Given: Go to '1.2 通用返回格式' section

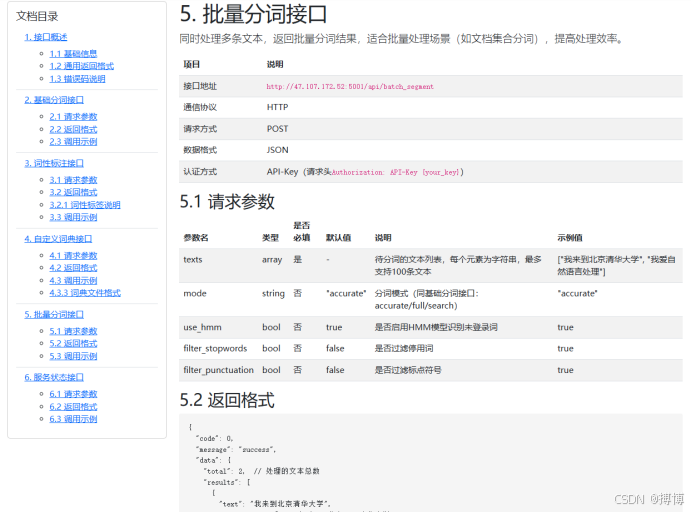Looking at the screenshot, I should 82,66.
